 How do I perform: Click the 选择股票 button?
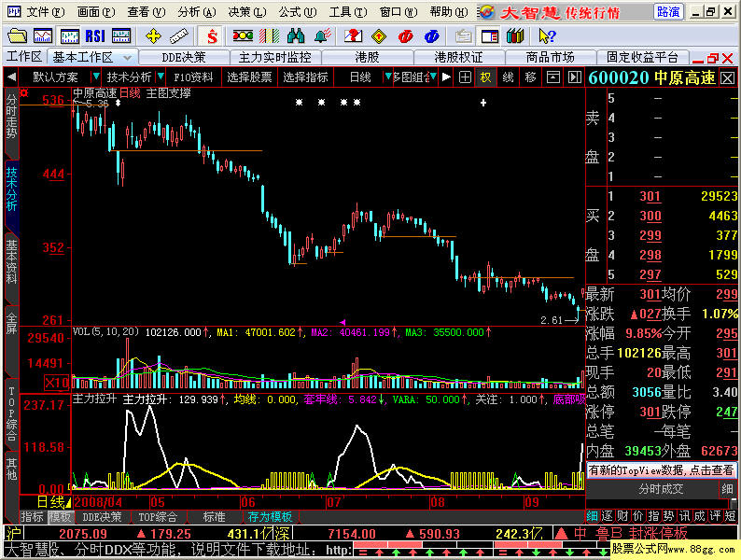249,77
